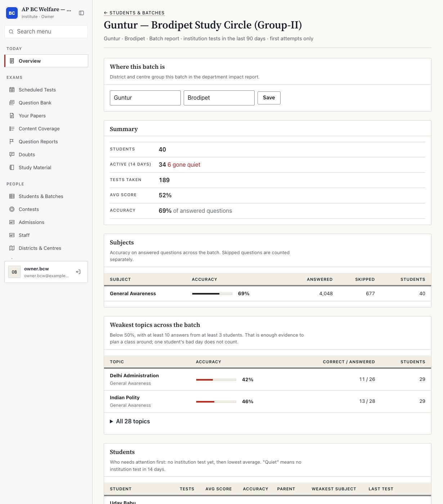Screen dimensions: 443x504
Task: Click the Weakest Subject column header
Action: coord(334,489)
